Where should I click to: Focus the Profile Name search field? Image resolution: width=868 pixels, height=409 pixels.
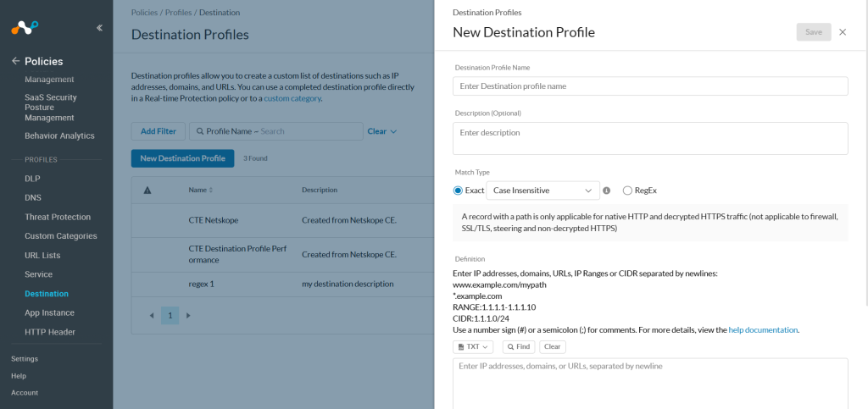coord(276,131)
